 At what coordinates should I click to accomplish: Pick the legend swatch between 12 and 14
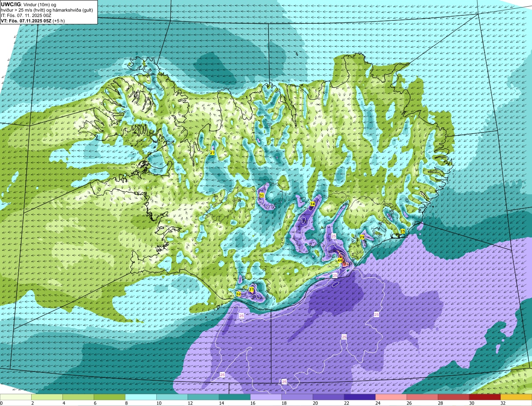[203, 397]
